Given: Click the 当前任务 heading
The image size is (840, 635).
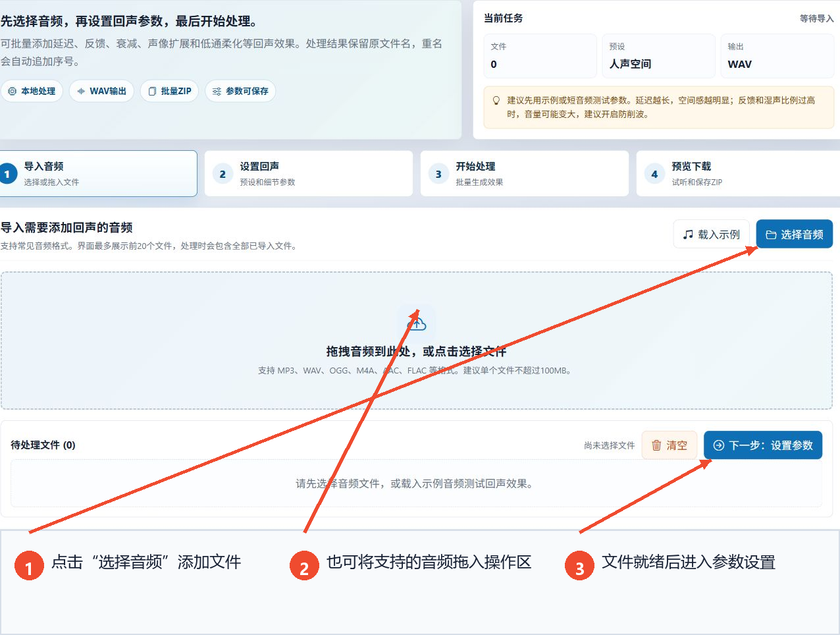Looking at the screenshot, I should click(x=504, y=18).
